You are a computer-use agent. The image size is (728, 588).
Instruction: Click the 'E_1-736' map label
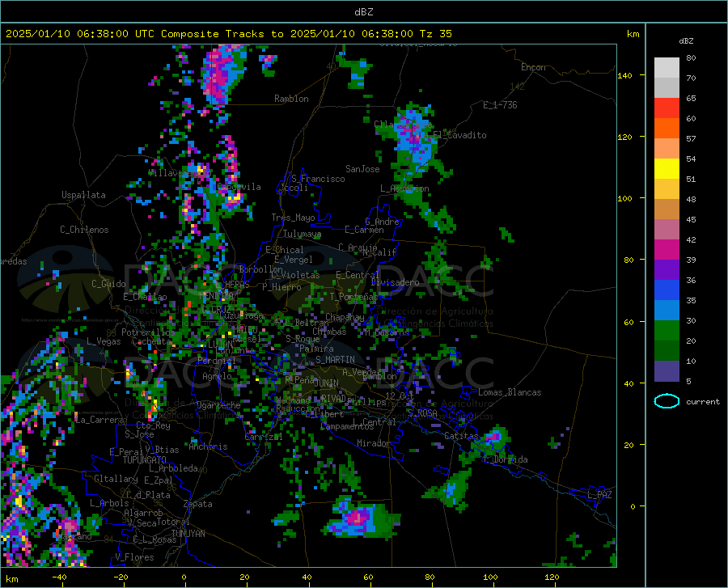tap(500, 105)
